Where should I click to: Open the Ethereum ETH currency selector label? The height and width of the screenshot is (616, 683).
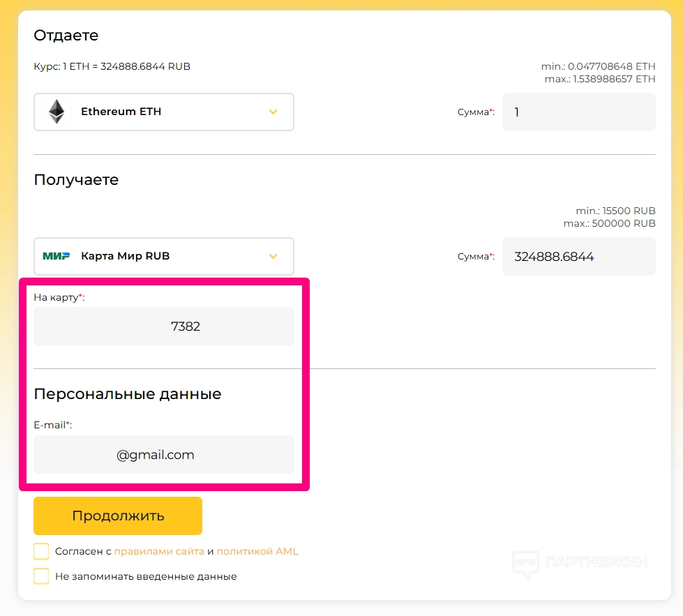(x=121, y=112)
